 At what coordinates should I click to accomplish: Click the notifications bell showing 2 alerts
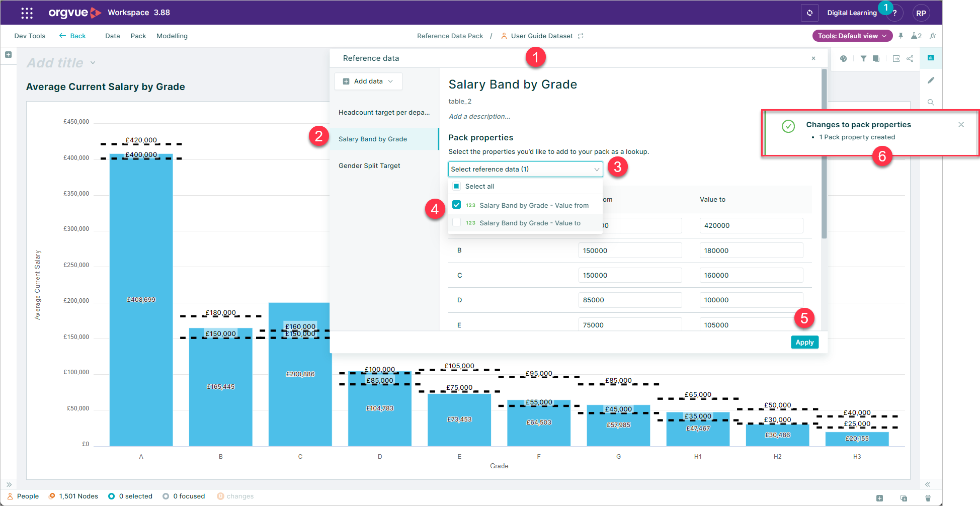[x=915, y=36]
